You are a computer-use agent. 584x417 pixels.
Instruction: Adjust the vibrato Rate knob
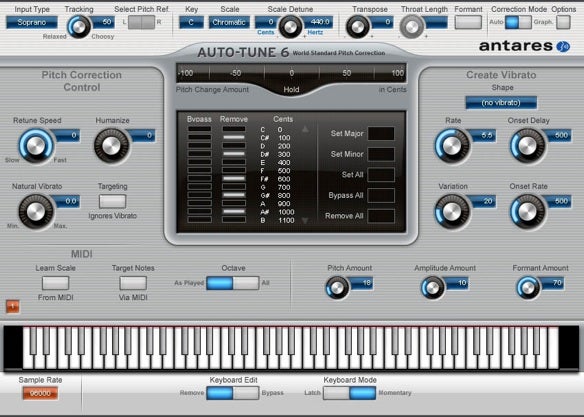tap(452, 146)
